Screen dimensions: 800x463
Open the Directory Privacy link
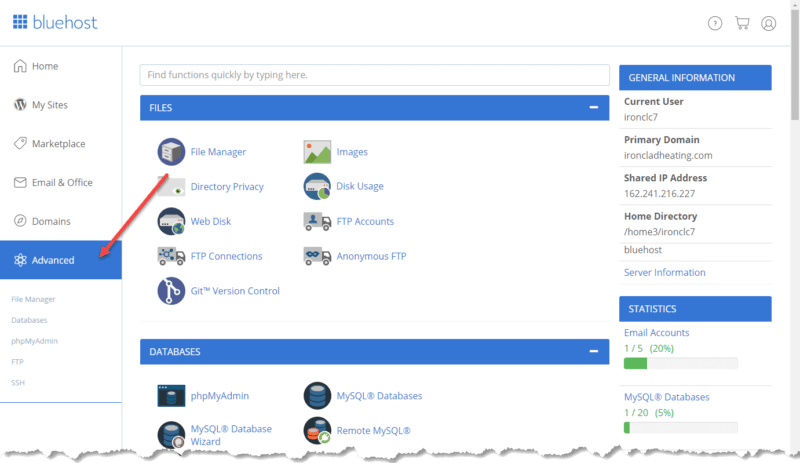tap(227, 187)
